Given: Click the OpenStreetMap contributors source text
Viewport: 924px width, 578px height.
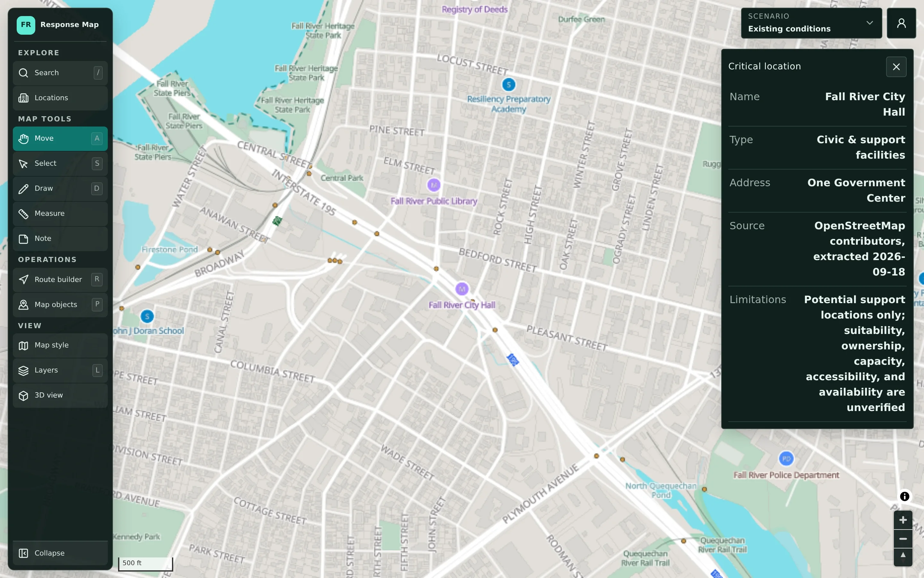Looking at the screenshot, I should coord(859,249).
